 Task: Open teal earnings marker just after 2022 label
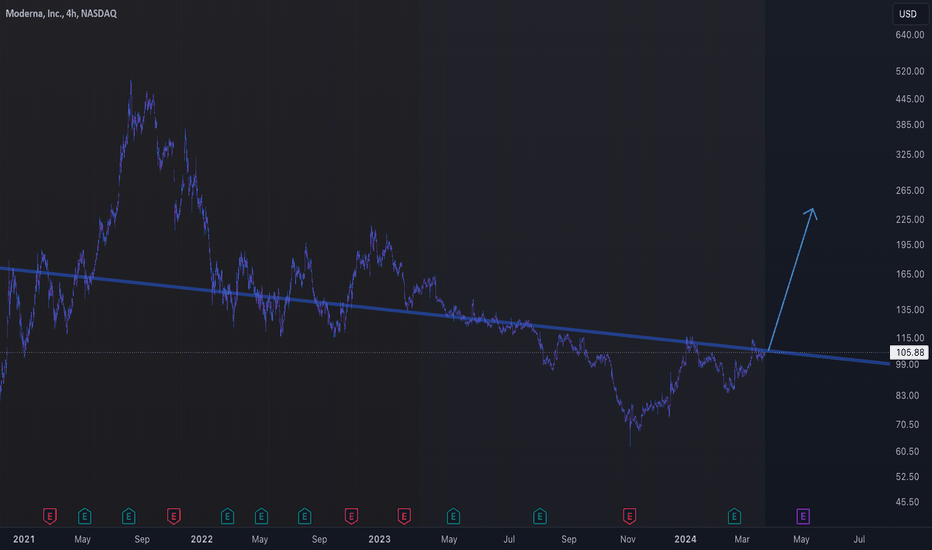pyautogui.click(x=227, y=516)
